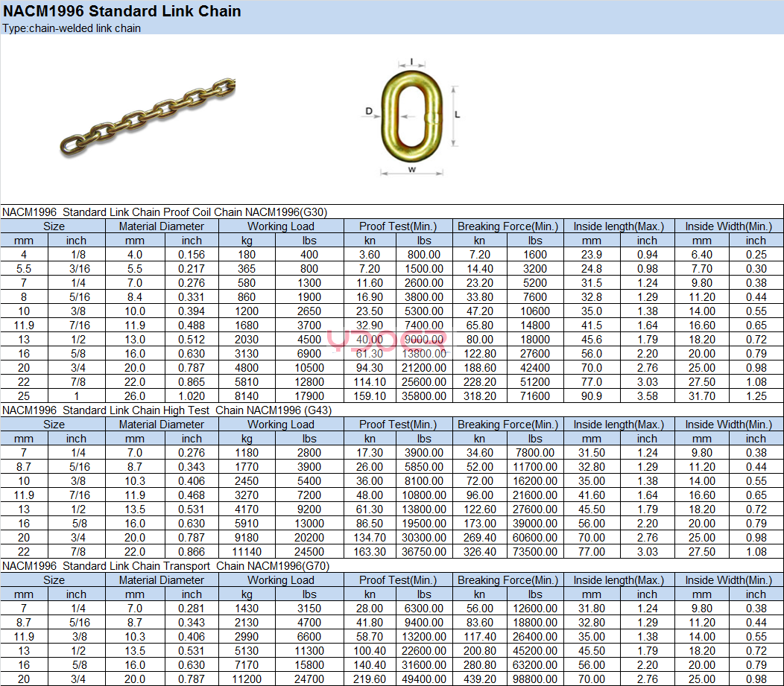This screenshot has height=686, width=784.
Task: Select the inside width value '6.40'
Action: [x=702, y=255]
